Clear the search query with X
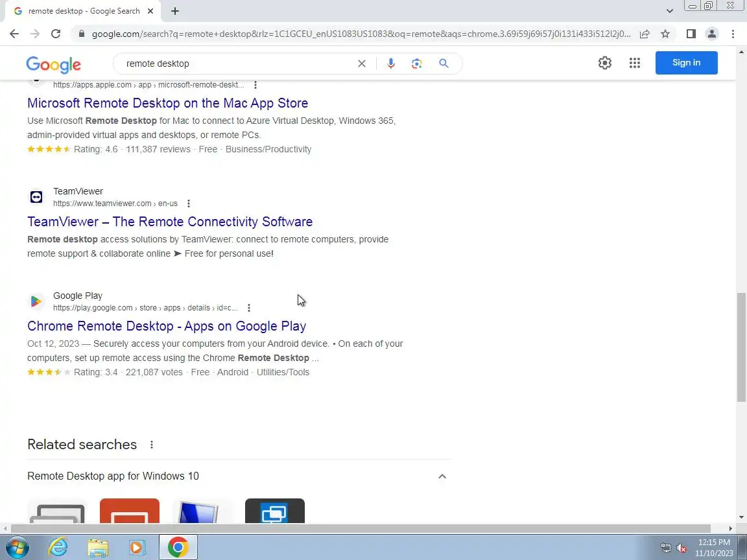The image size is (747, 560). pos(362,64)
